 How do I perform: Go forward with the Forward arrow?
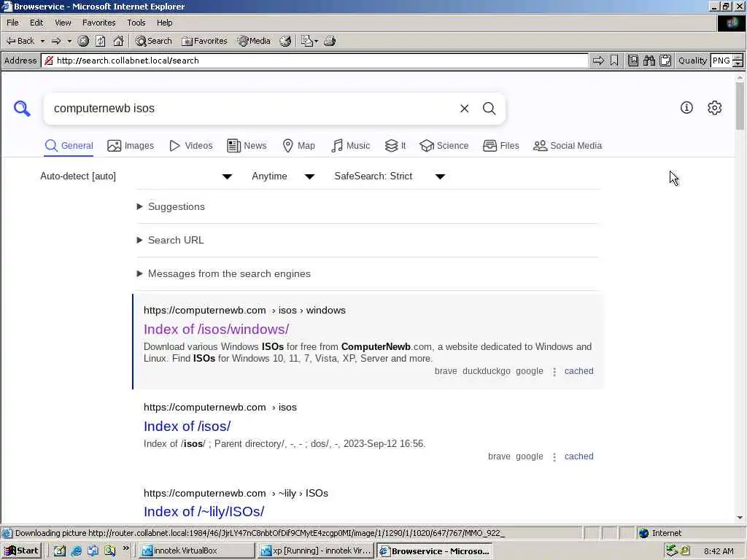(x=56, y=41)
